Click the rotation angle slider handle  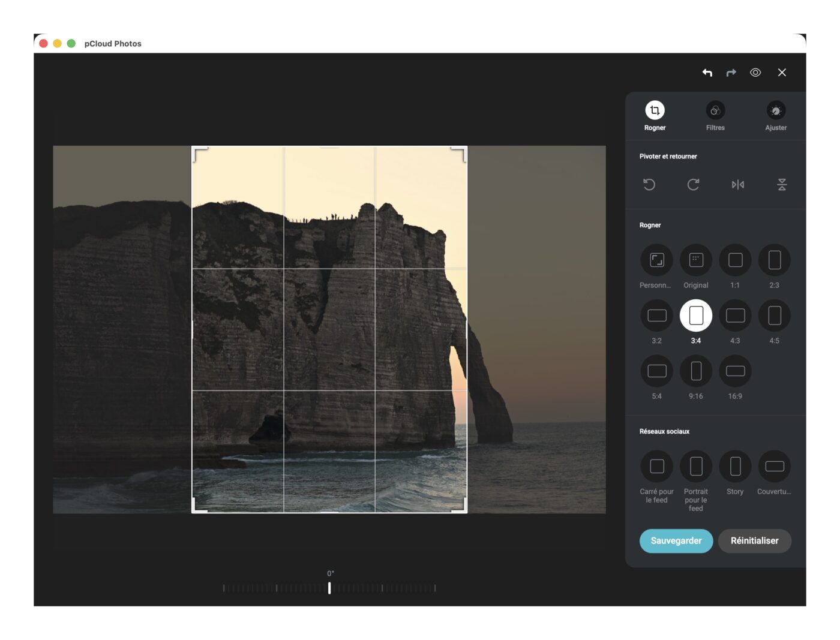pyautogui.click(x=329, y=588)
